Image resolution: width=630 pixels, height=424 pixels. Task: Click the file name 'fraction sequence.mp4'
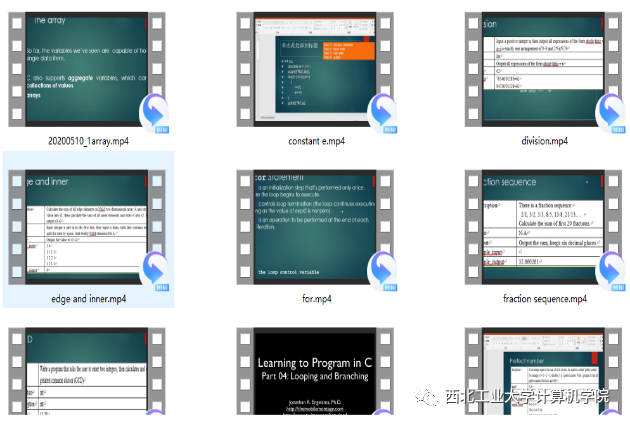544,298
